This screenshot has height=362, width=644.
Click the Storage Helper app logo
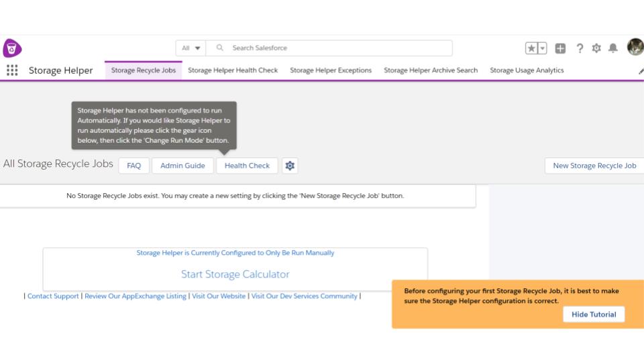pyautogui.click(x=12, y=48)
